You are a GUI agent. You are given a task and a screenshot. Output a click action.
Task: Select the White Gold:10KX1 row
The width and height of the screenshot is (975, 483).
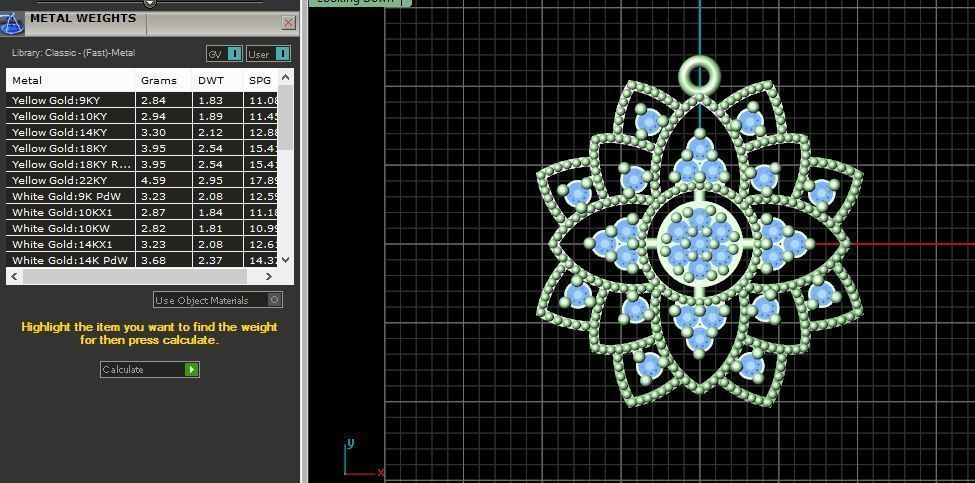tap(142, 213)
